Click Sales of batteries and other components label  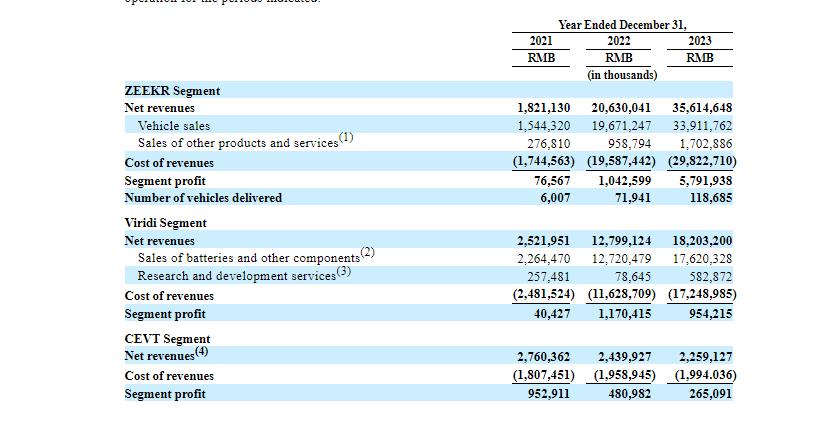pos(249,258)
